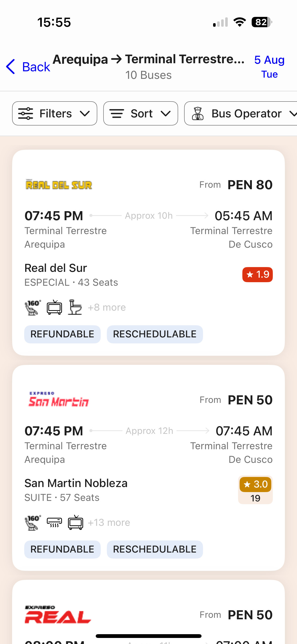Tap the toilet amenity icon
Screen dimensions: 297x644
tap(75, 307)
